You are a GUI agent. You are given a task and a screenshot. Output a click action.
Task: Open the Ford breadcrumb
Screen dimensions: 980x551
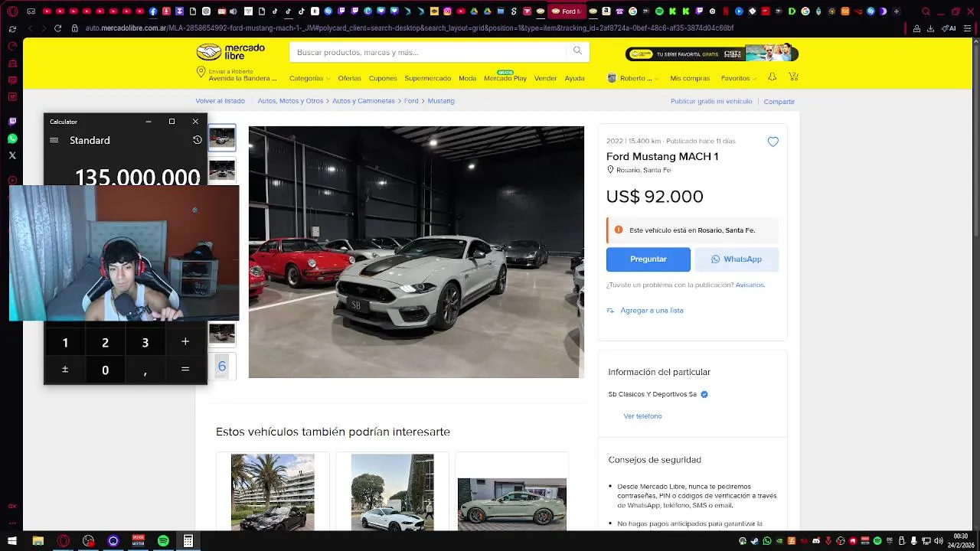pyautogui.click(x=411, y=101)
